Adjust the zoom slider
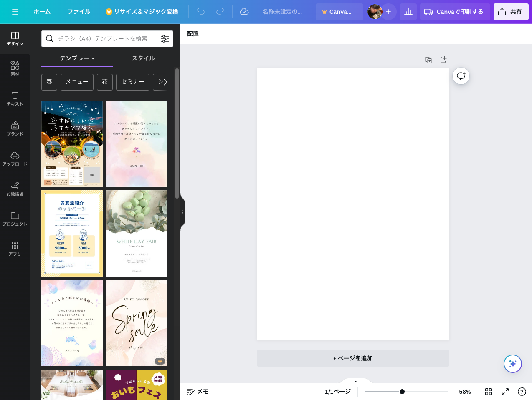This screenshot has width=532, height=400. tap(402, 391)
